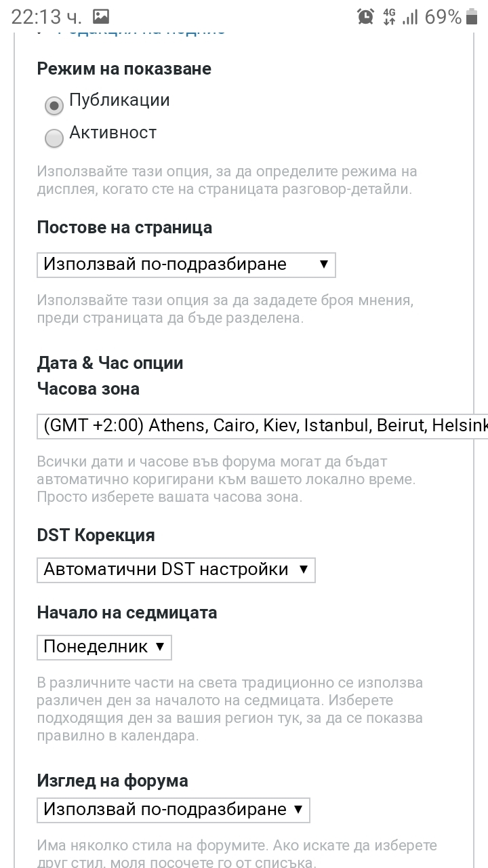Select the Публикации radio button

(54, 106)
